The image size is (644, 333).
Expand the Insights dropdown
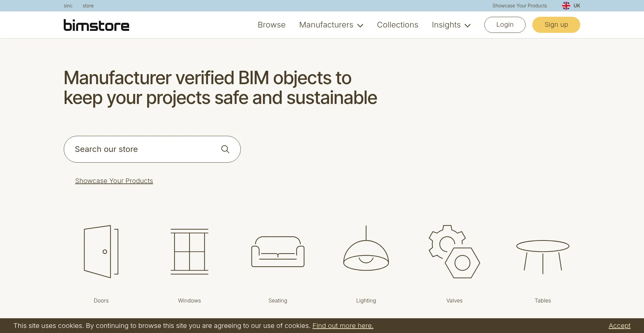point(451,25)
